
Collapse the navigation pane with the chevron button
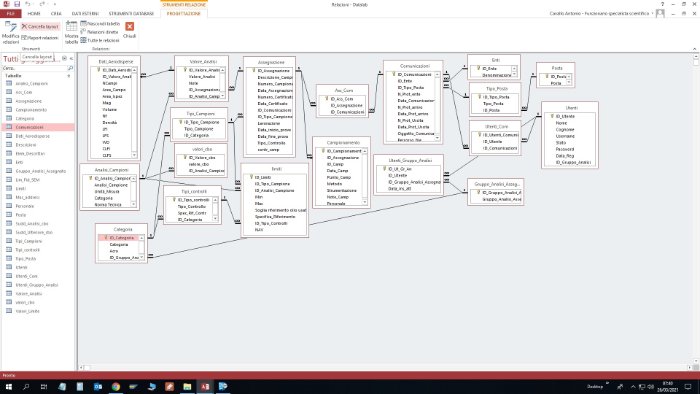pos(71,58)
